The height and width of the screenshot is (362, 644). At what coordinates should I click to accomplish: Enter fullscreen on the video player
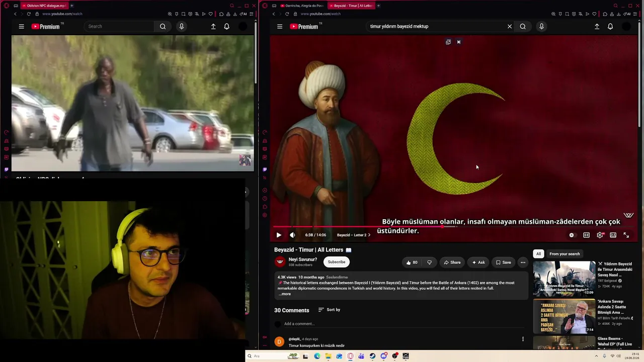[626, 235]
